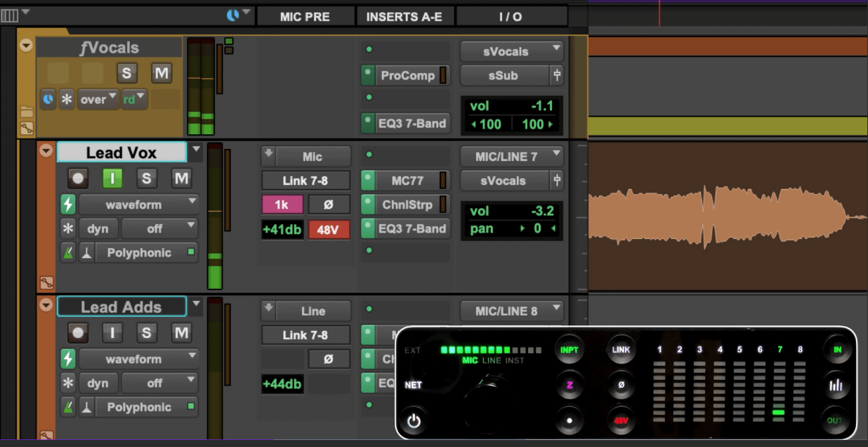Click the meter bars icon on the preamp panel
Image resolution: width=868 pixels, height=447 pixels.
(x=835, y=385)
